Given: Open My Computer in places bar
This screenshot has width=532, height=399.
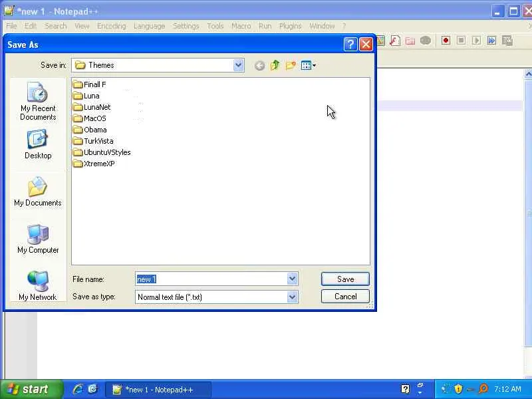Looking at the screenshot, I should point(38,239).
